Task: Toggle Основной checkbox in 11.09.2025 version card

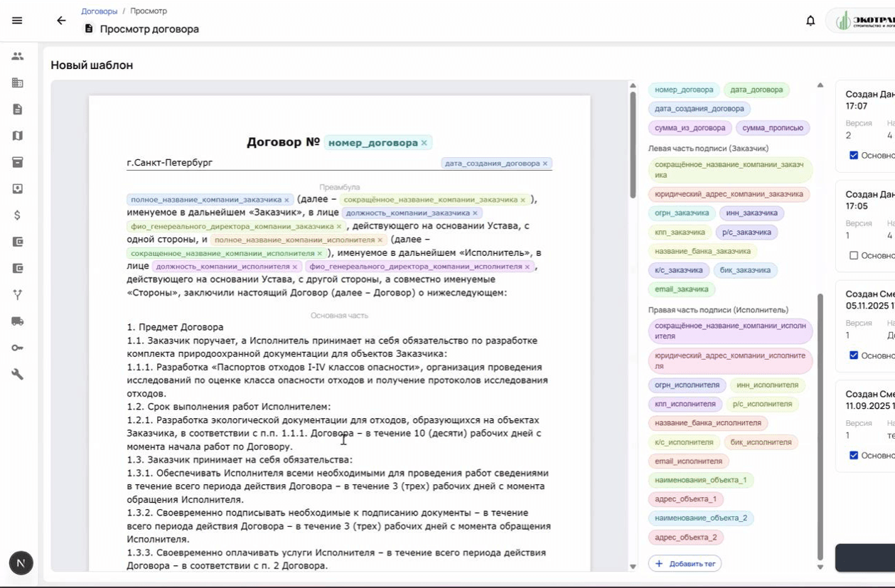Action: point(854,455)
